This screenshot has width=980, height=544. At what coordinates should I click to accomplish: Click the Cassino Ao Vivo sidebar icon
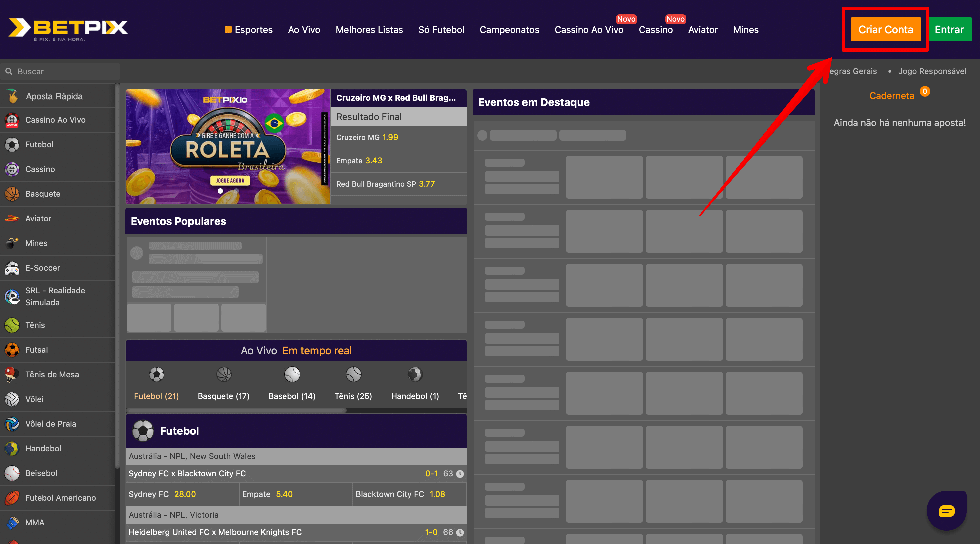[12, 120]
